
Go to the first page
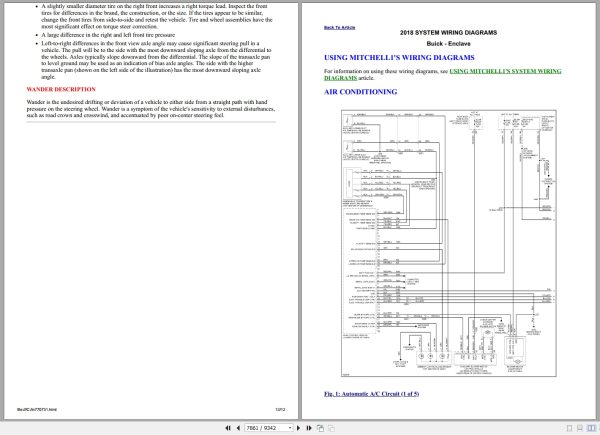pos(228,428)
